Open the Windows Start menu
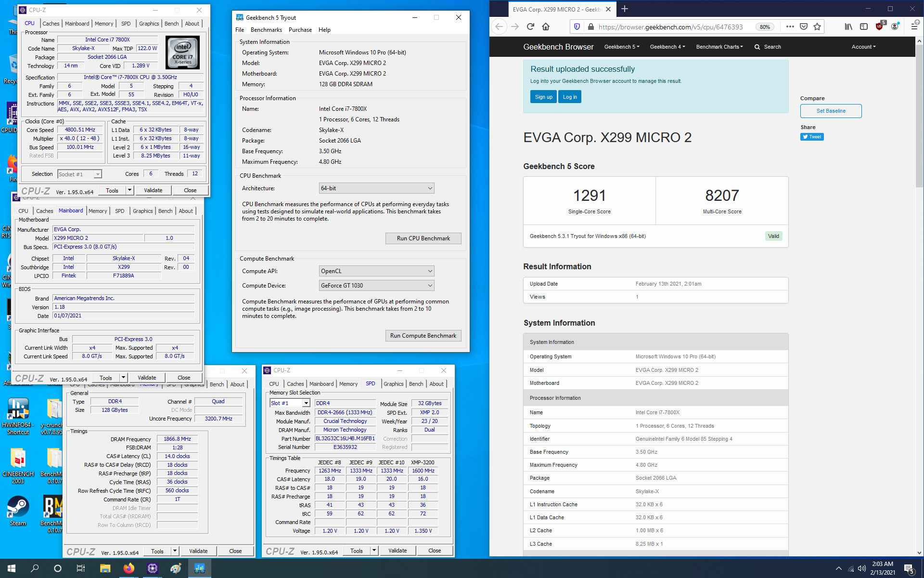The height and width of the screenshot is (578, 924). point(12,568)
